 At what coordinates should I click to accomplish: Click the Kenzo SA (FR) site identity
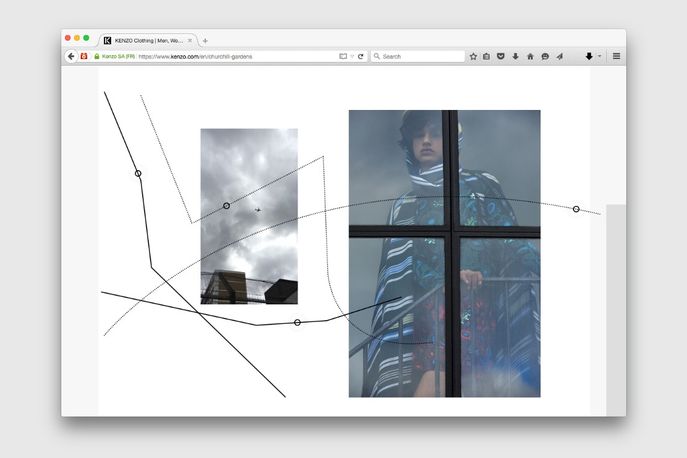116,57
